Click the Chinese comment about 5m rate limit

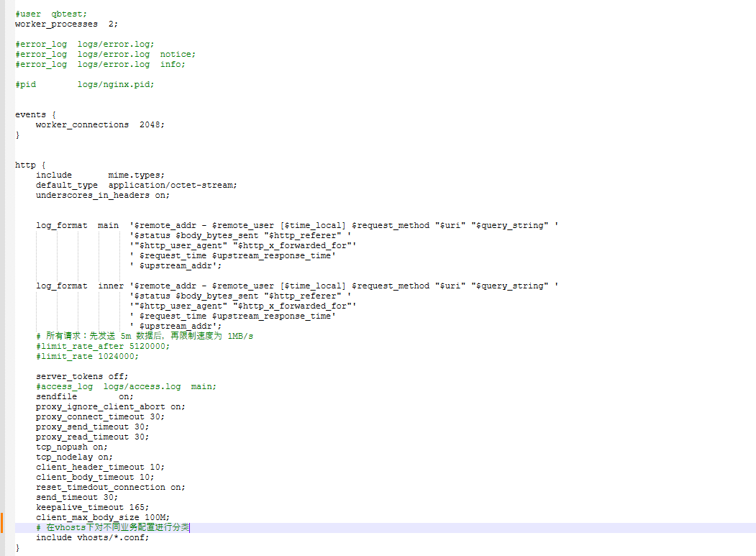click(x=145, y=336)
